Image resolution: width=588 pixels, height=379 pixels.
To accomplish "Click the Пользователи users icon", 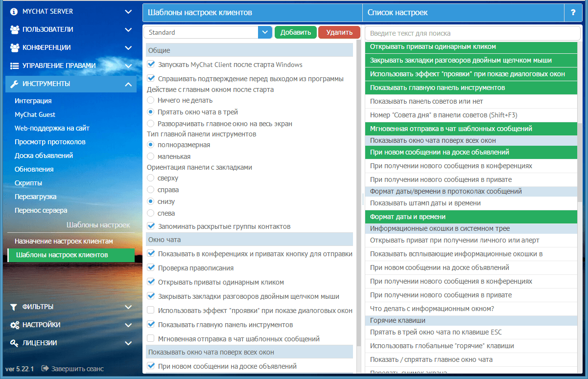I will pos(14,29).
